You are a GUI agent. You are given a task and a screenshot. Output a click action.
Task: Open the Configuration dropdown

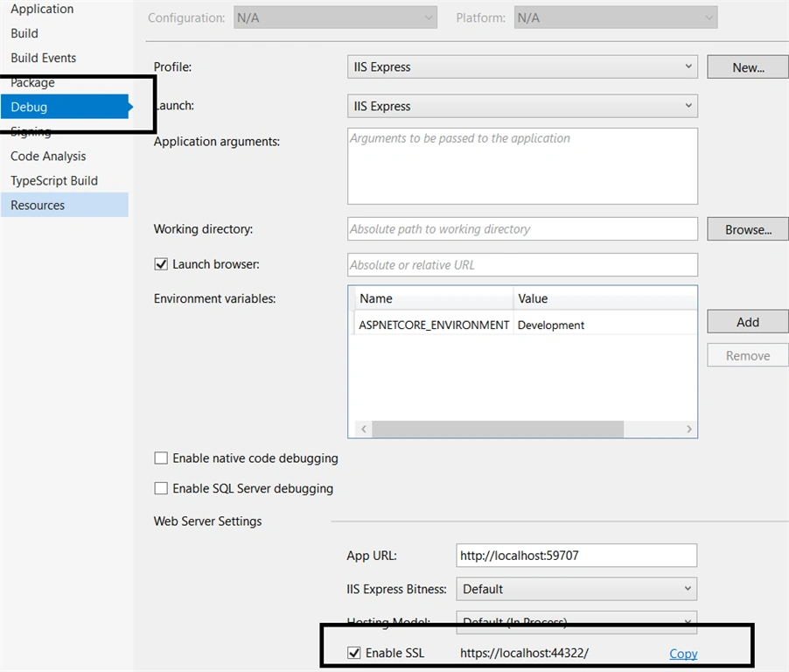click(335, 17)
